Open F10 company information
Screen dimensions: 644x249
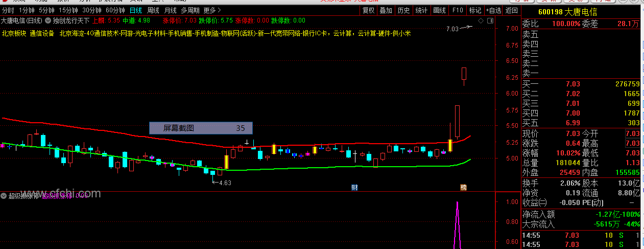coord(457,10)
